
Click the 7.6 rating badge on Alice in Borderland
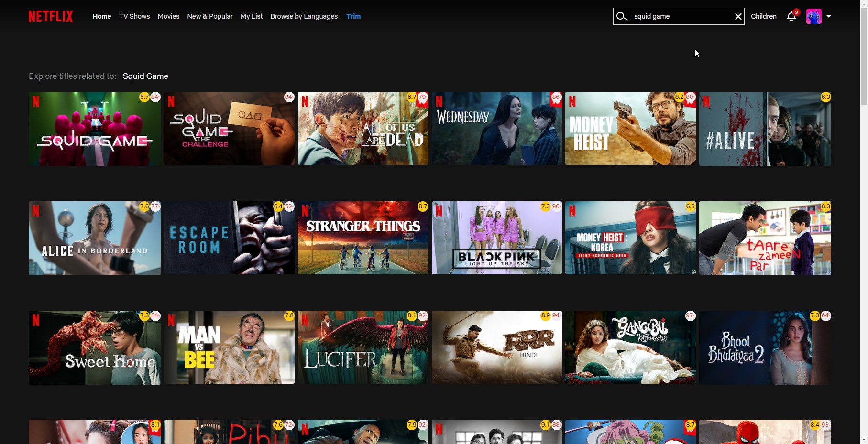(144, 206)
